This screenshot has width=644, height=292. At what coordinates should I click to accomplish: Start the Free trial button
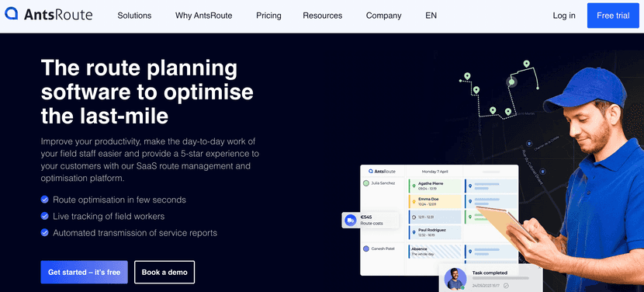pyautogui.click(x=613, y=16)
